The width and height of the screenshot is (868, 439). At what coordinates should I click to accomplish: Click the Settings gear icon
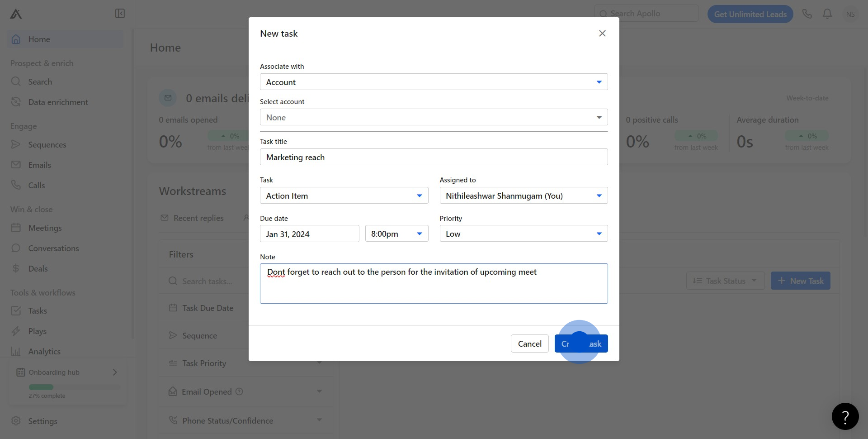tap(16, 421)
